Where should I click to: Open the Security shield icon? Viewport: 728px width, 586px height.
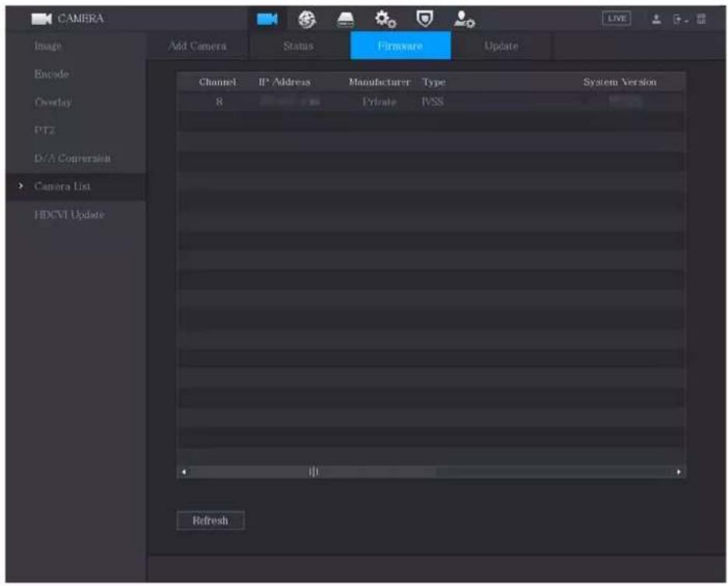(424, 19)
